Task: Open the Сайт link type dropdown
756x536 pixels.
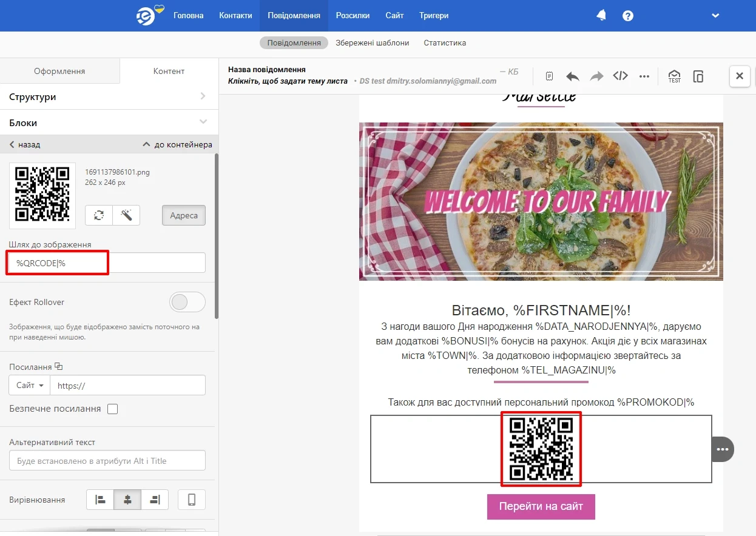Action: 29,385
